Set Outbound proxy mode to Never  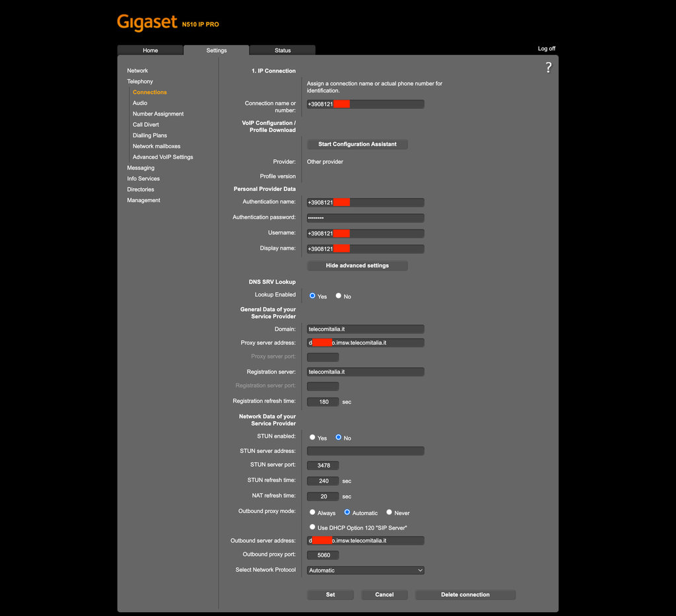(x=389, y=512)
